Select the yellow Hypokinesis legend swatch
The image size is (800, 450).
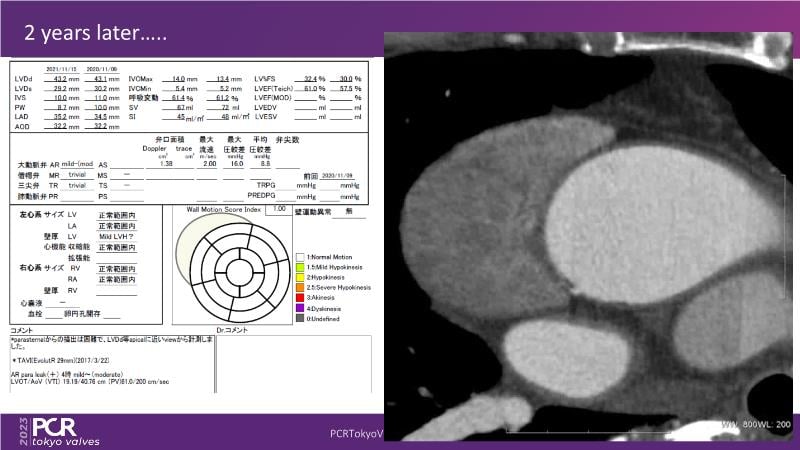(300, 278)
